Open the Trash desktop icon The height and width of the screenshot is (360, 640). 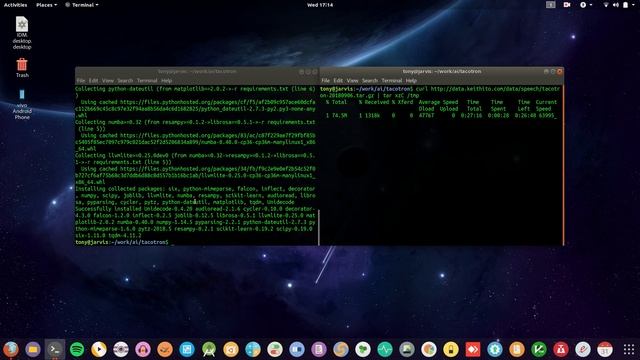tap(22, 68)
